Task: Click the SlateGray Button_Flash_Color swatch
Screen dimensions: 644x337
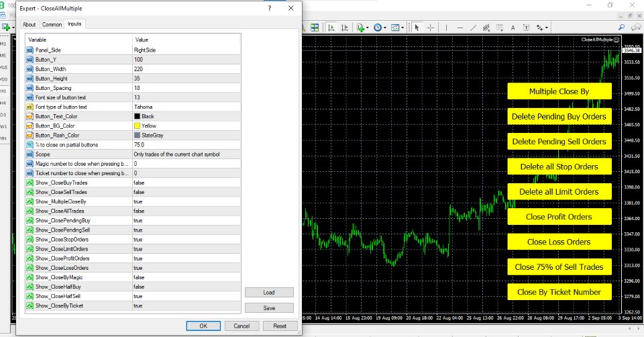Action: point(137,135)
